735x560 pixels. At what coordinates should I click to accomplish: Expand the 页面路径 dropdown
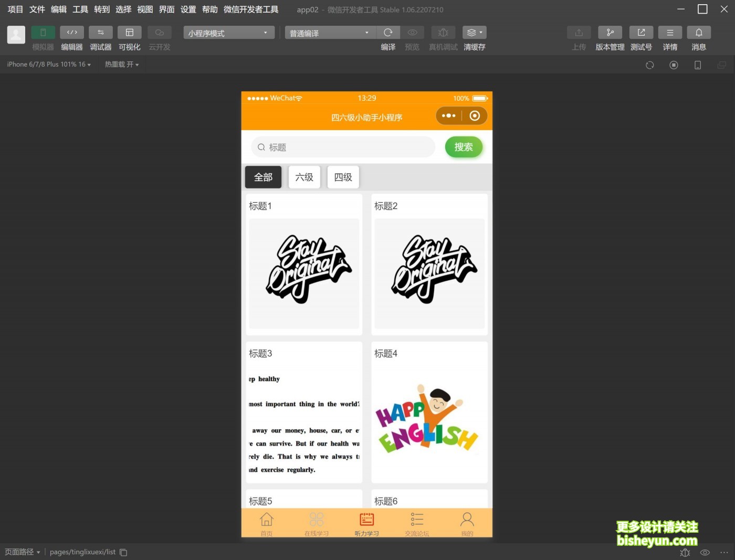[23, 552]
